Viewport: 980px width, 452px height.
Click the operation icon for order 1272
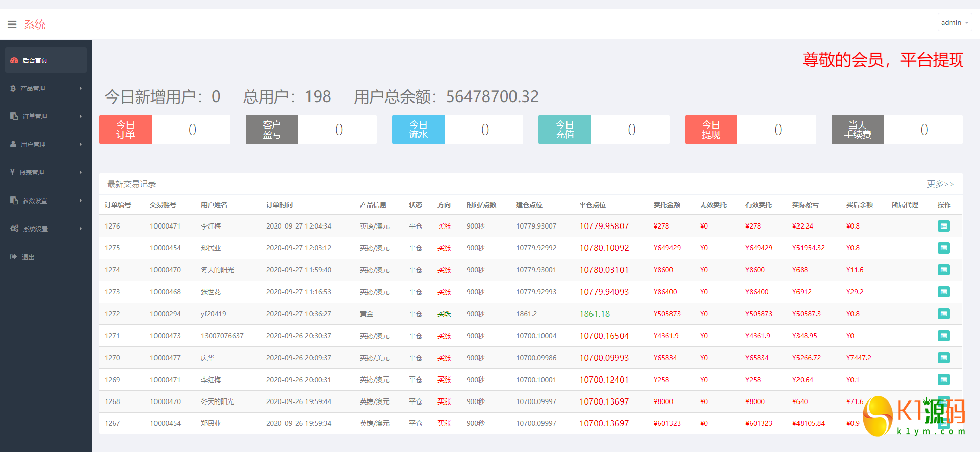tap(943, 314)
